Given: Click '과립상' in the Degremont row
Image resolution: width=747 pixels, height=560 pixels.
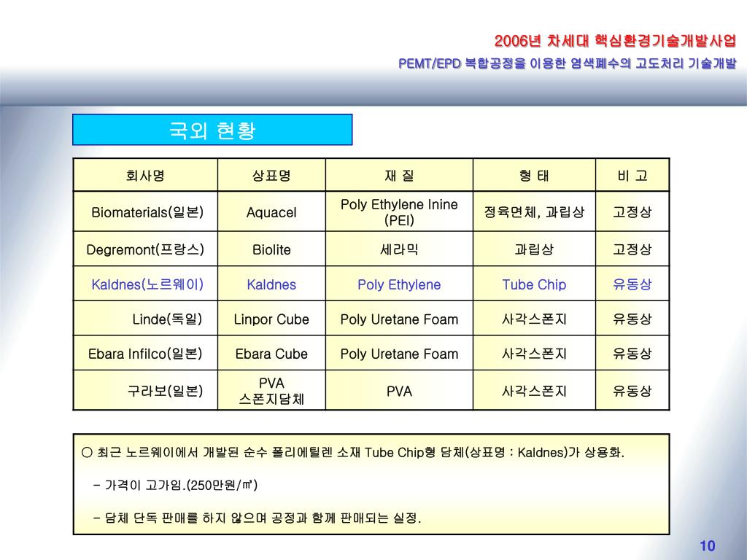Looking at the screenshot, I should coord(534,249).
